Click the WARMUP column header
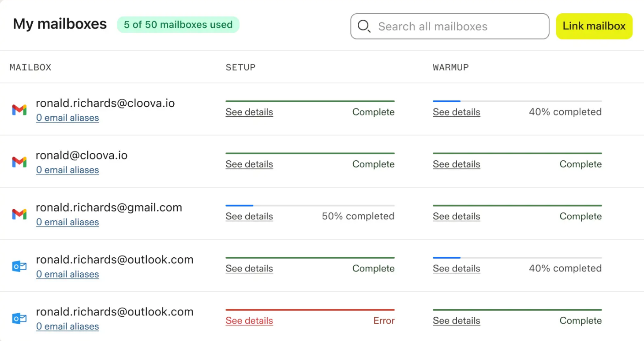 point(450,67)
